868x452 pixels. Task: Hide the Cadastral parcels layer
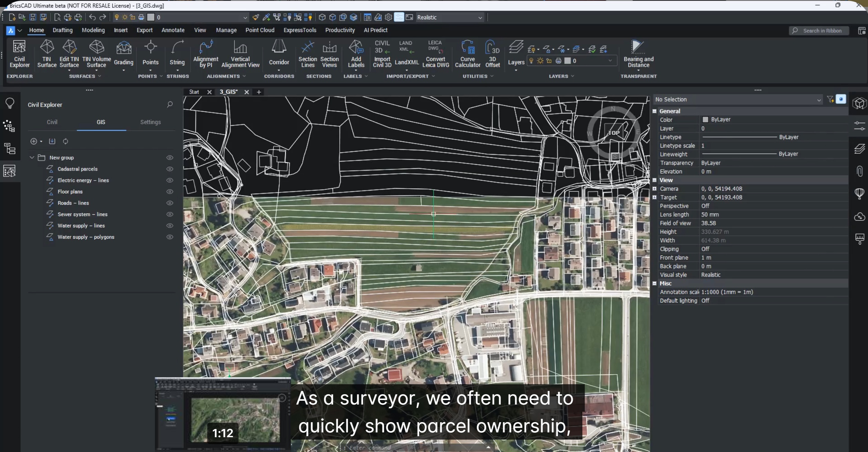pos(170,169)
